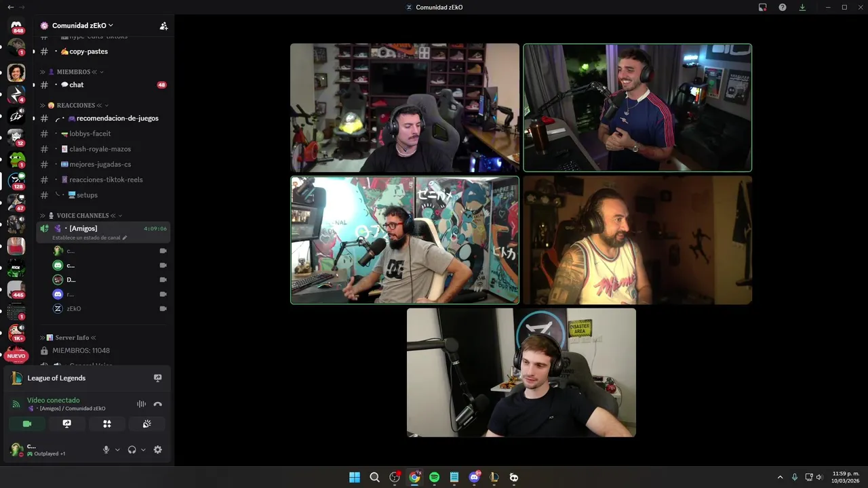Collapse the Server Info category
This screenshot has height=488, width=868.
(71, 338)
